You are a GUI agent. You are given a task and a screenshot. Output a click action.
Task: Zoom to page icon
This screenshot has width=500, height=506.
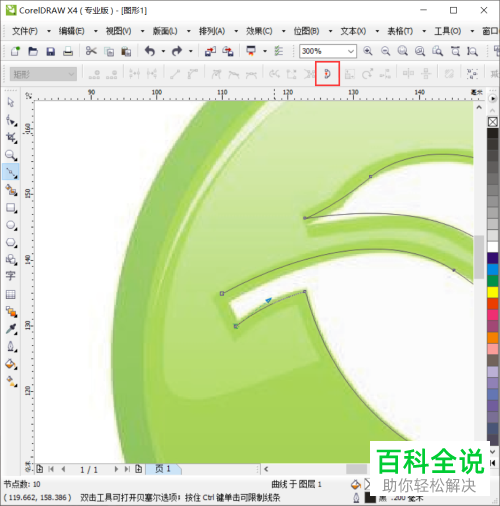[x=437, y=51]
